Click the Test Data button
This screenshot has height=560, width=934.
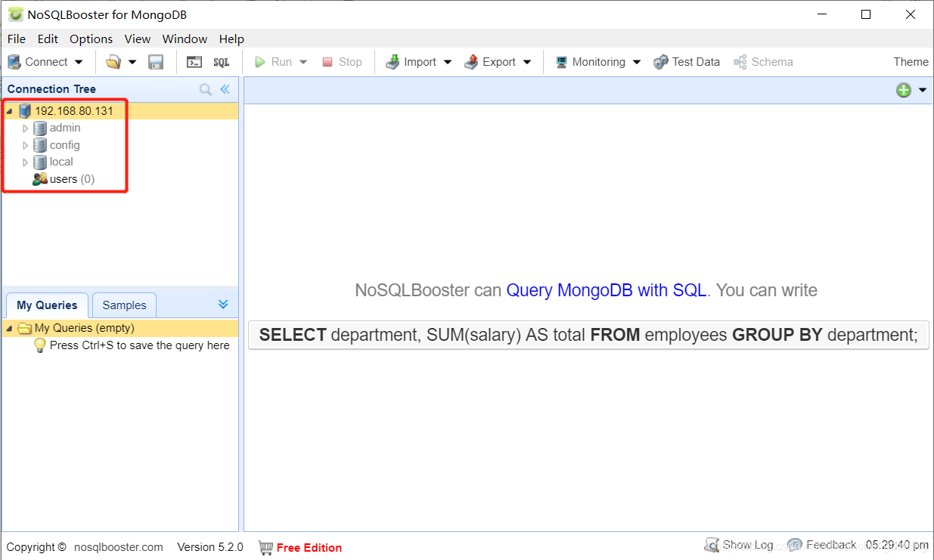click(x=687, y=62)
